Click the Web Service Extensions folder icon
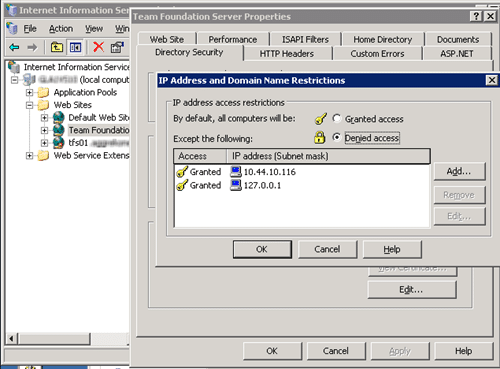Image resolution: width=500 pixels, height=369 pixels. tap(43, 156)
